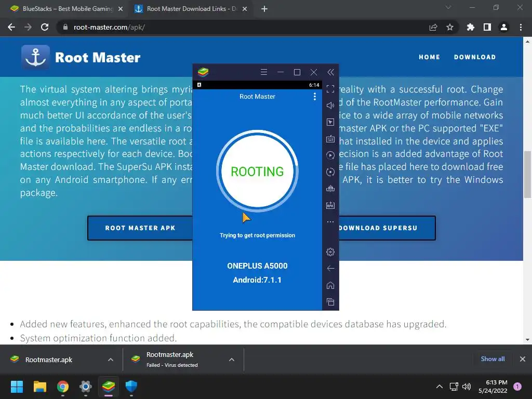Click the Chrome forward arrow
532x399 pixels.
point(28,27)
